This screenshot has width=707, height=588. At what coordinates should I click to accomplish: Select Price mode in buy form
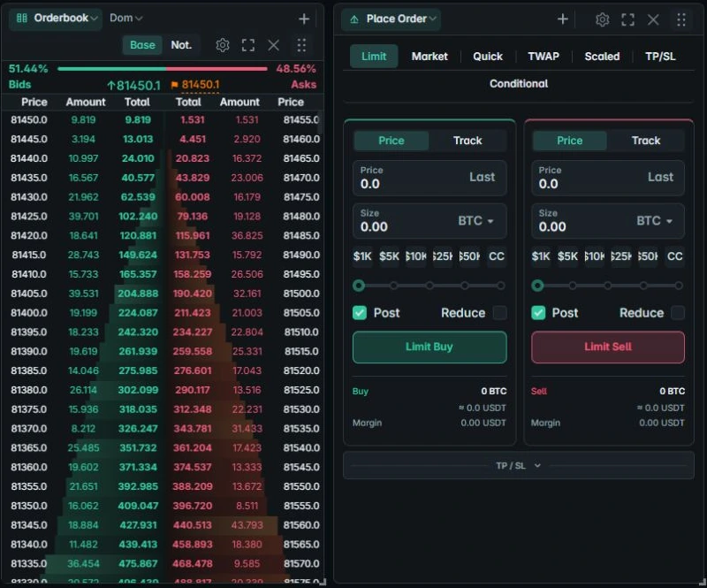click(x=391, y=141)
